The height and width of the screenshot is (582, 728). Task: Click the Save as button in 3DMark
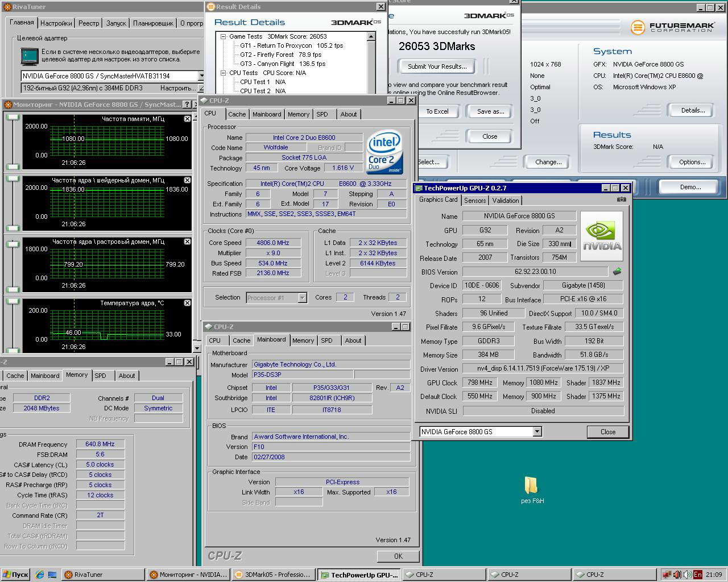pos(490,111)
